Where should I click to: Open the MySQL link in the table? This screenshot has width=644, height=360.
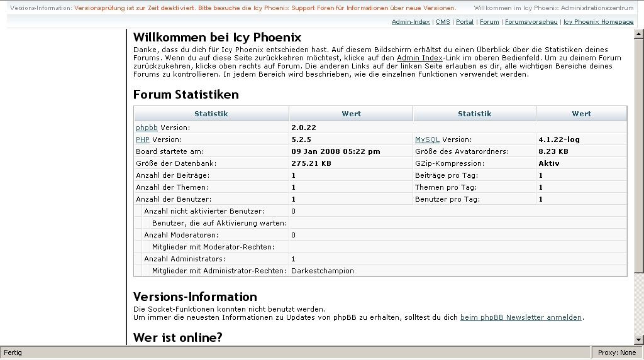point(427,139)
